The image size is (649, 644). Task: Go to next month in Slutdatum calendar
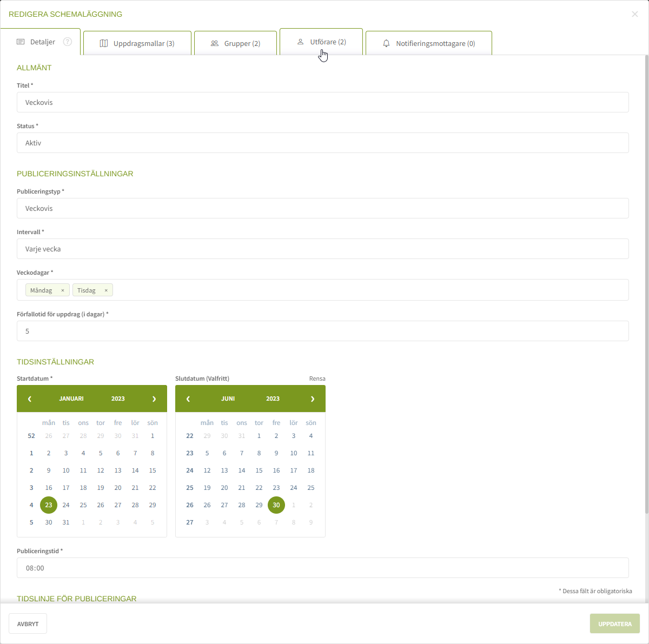(313, 399)
